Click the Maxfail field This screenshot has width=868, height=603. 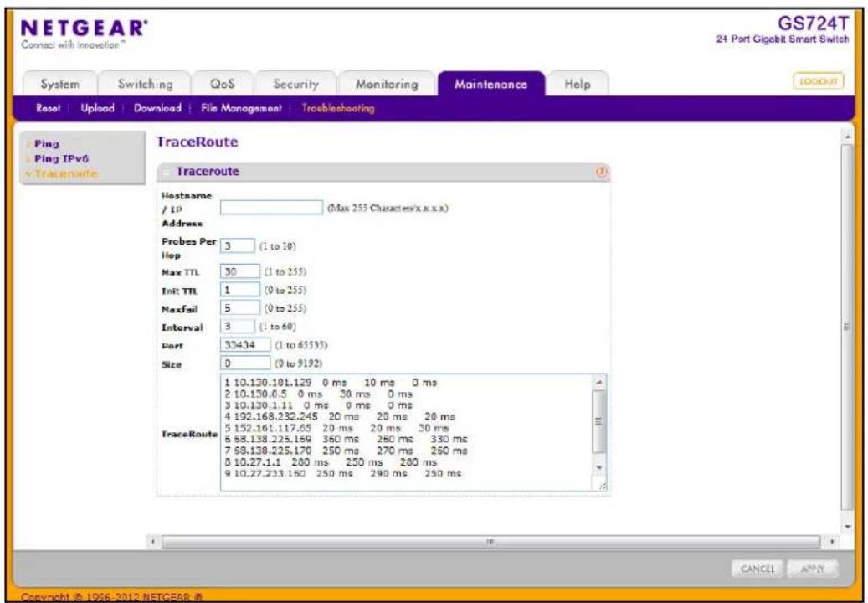tap(239, 308)
